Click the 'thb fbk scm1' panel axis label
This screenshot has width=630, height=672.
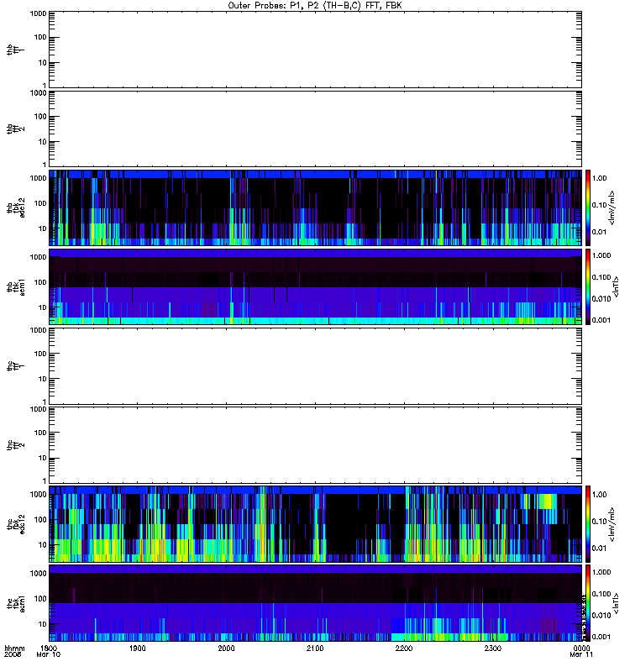[x=15, y=286]
